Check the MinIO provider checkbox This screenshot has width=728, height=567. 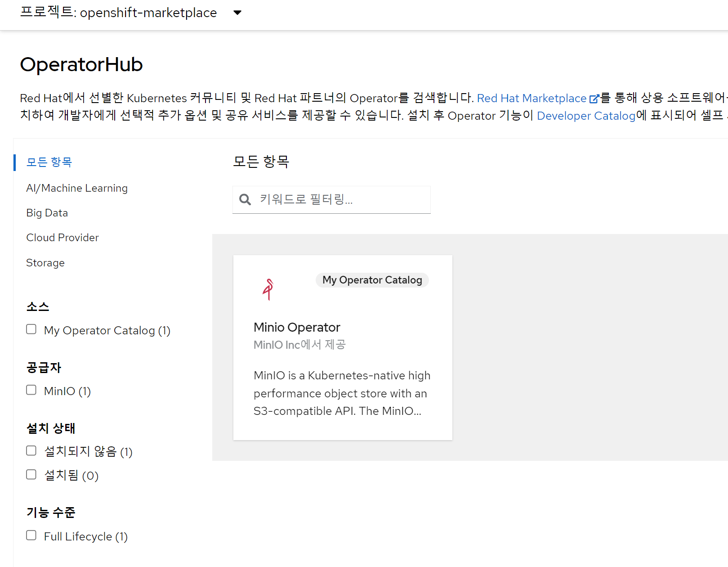(31, 390)
